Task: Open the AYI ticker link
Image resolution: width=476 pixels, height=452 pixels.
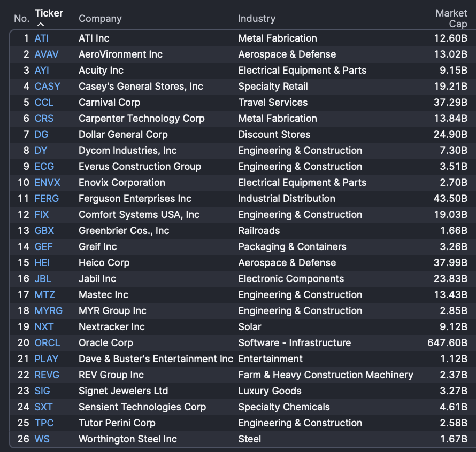Action: (42, 71)
